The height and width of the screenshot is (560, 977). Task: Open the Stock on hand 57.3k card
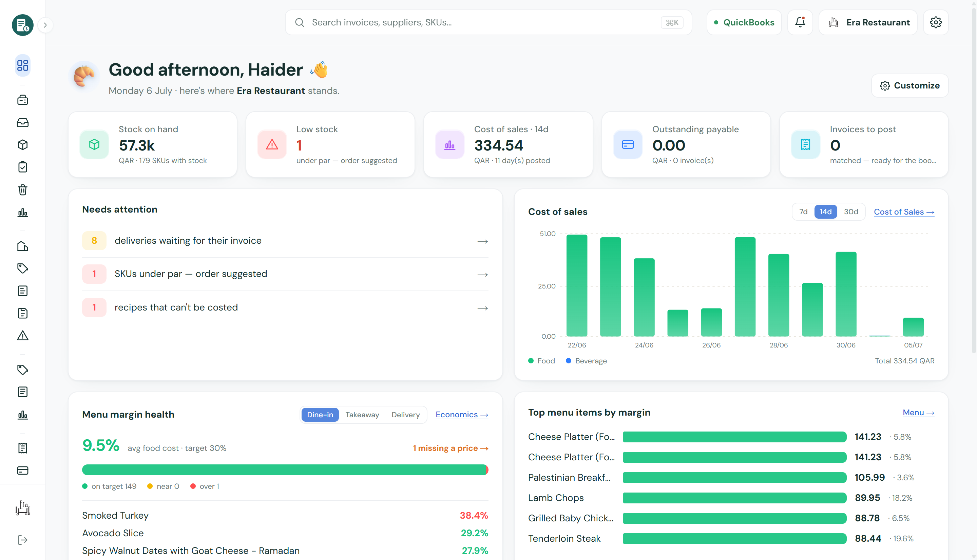(152, 145)
